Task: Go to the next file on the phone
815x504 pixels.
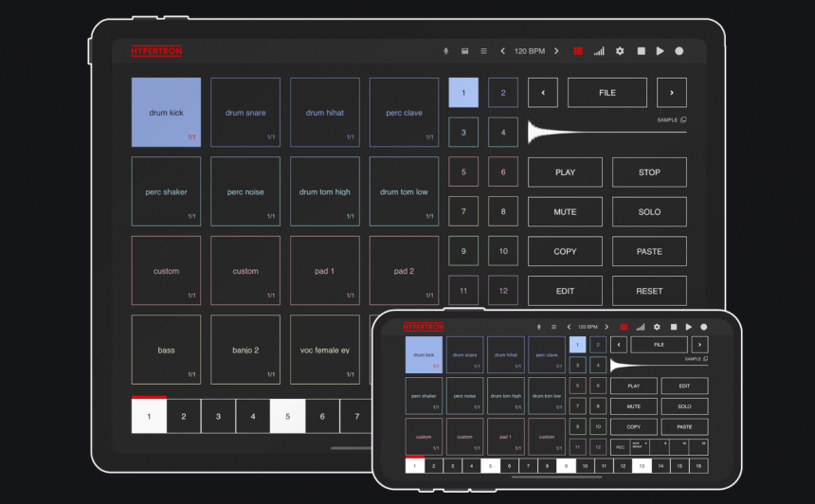Action: tap(699, 345)
